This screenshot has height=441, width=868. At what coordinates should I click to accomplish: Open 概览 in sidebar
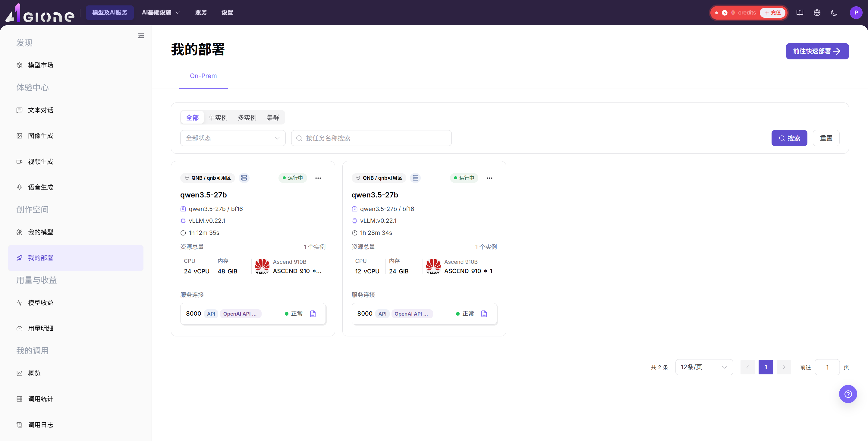[x=76, y=373]
